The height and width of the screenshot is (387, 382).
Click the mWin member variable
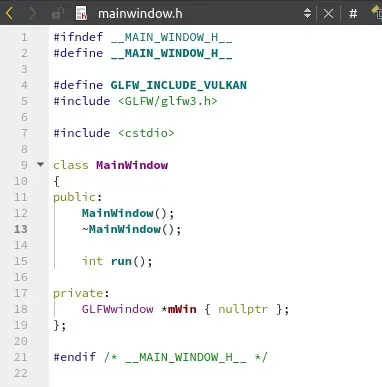pos(182,309)
